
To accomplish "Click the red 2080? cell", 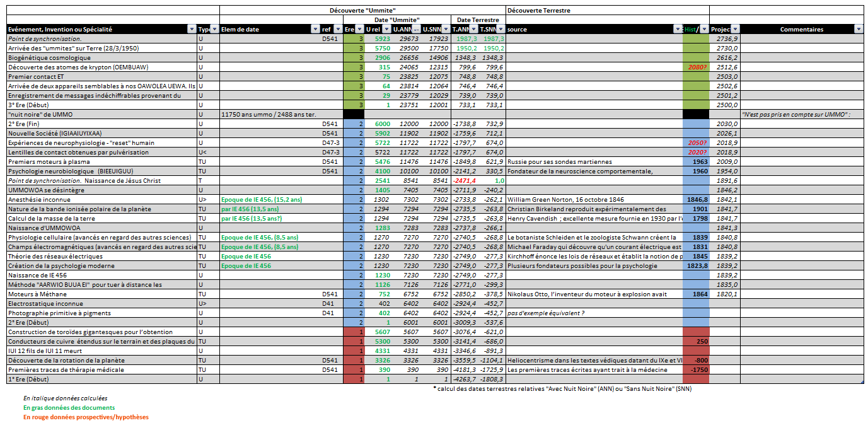I will point(696,67).
